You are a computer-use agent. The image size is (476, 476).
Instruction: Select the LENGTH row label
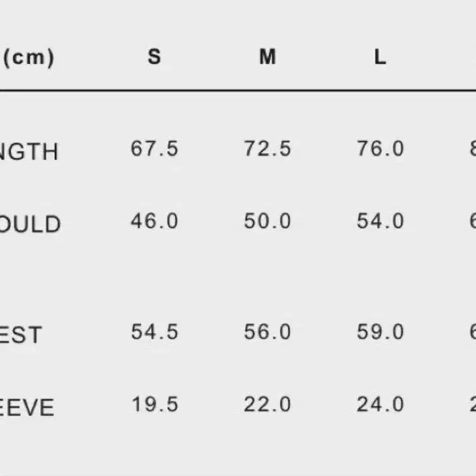tap(28, 151)
